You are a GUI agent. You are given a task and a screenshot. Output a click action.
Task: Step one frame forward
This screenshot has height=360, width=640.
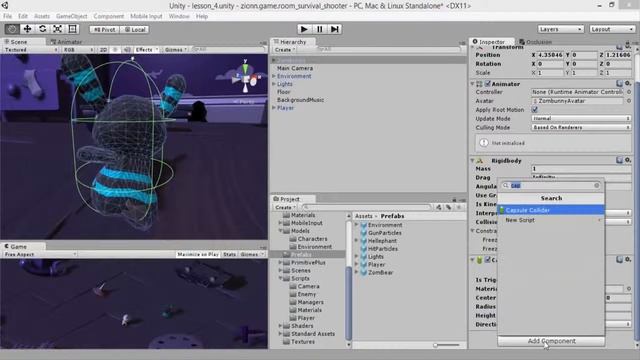(335, 29)
